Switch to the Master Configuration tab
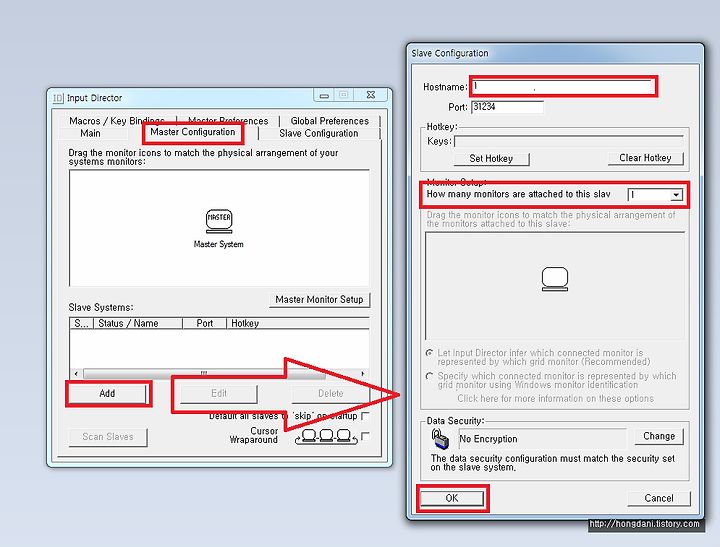Image resolution: width=720 pixels, height=547 pixels. [x=193, y=132]
